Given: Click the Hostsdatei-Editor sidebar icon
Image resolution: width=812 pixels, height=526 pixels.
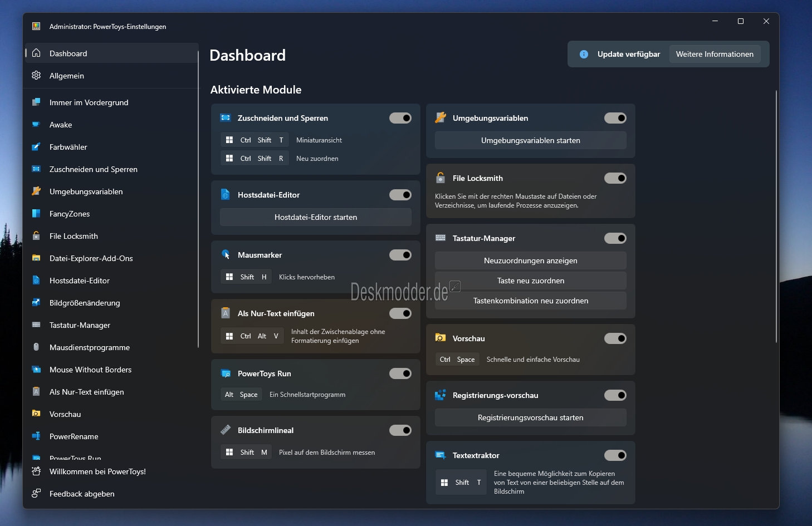Looking at the screenshot, I should pyautogui.click(x=36, y=280).
